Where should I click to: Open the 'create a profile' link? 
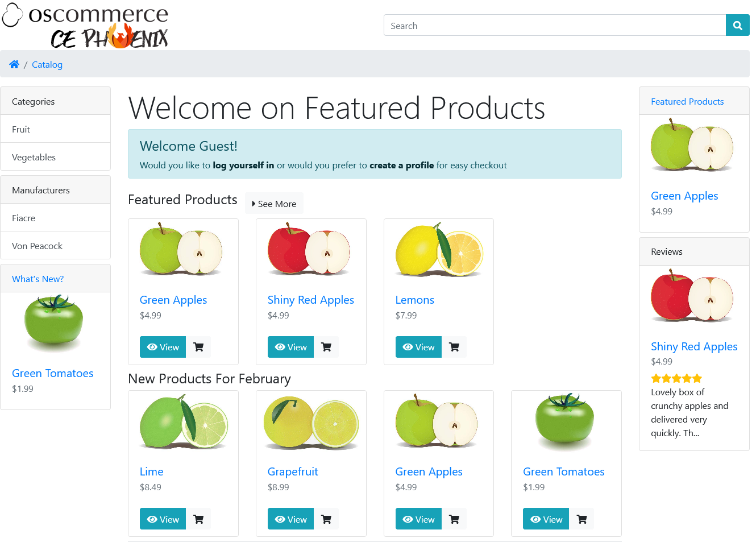401,166
